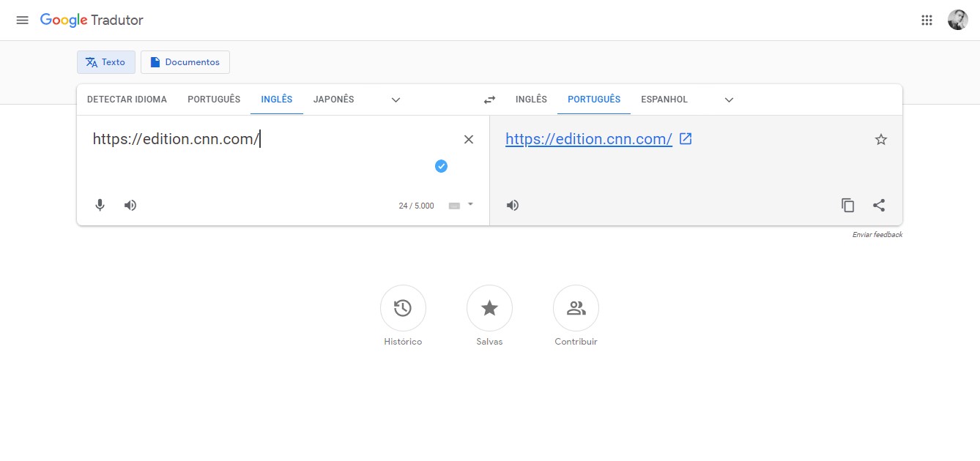The image size is (980, 461).
Task: Clear the source text with X
Action: click(469, 139)
